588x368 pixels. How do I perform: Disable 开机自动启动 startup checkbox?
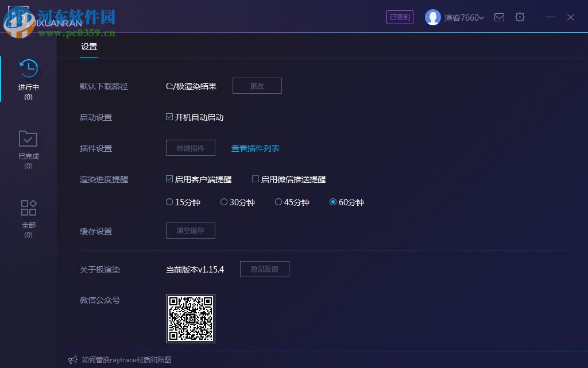169,117
